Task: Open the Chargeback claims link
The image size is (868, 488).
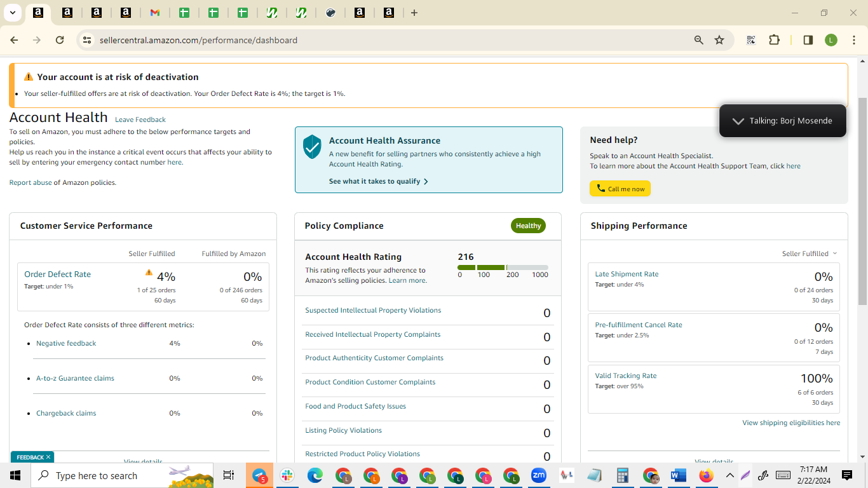Action: click(x=66, y=413)
